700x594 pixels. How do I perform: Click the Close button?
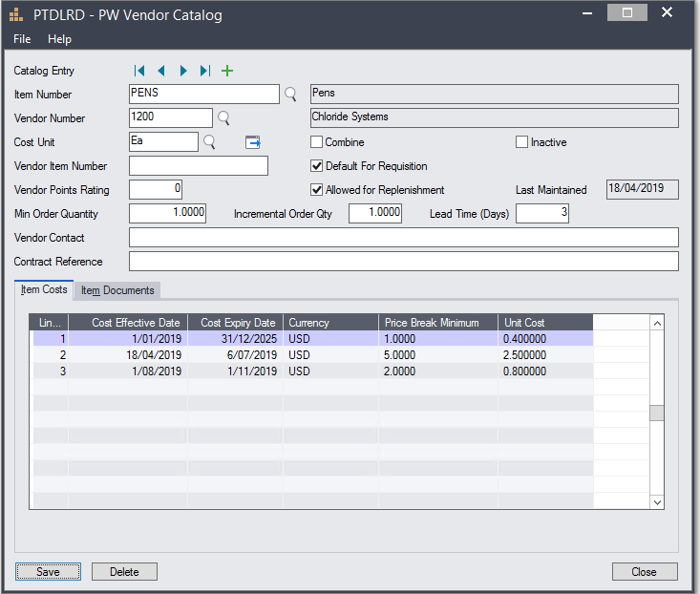645,572
